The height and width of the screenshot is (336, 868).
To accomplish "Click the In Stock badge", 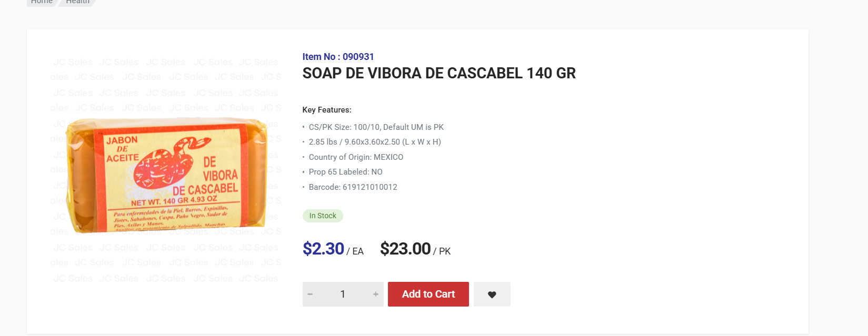I will (x=323, y=216).
